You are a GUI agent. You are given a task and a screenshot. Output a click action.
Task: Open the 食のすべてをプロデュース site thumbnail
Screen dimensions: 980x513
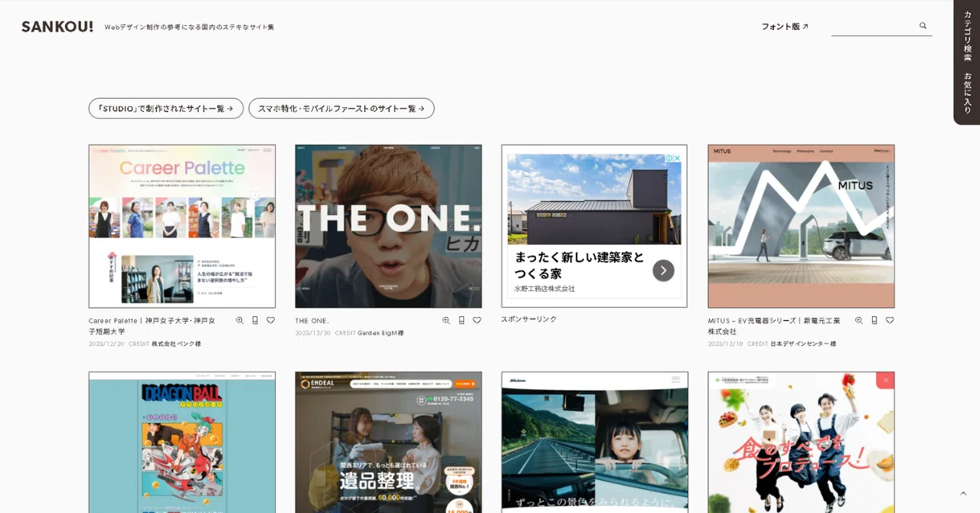pyautogui.click(x=801, y=443)
